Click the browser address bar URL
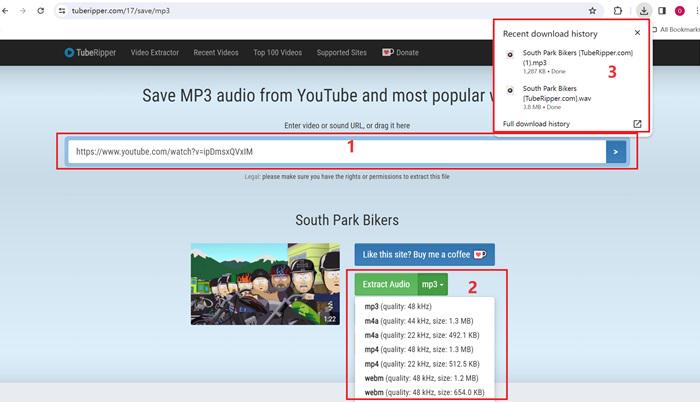This screenshot has width=700, height=402. pyautogui.click(x=121, y=11)
